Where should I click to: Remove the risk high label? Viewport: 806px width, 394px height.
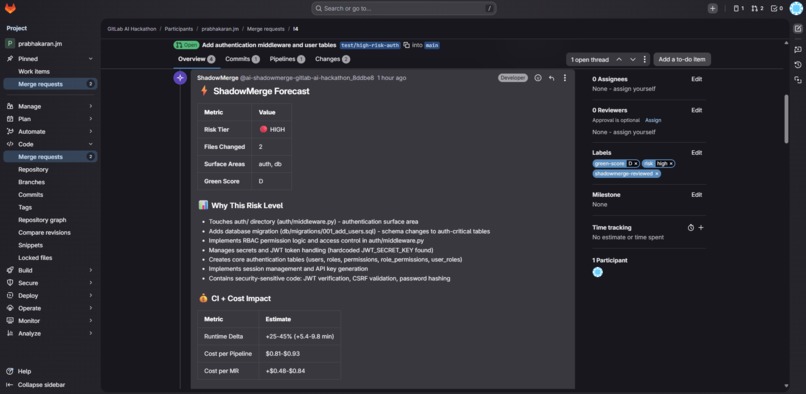click(671, 164)
